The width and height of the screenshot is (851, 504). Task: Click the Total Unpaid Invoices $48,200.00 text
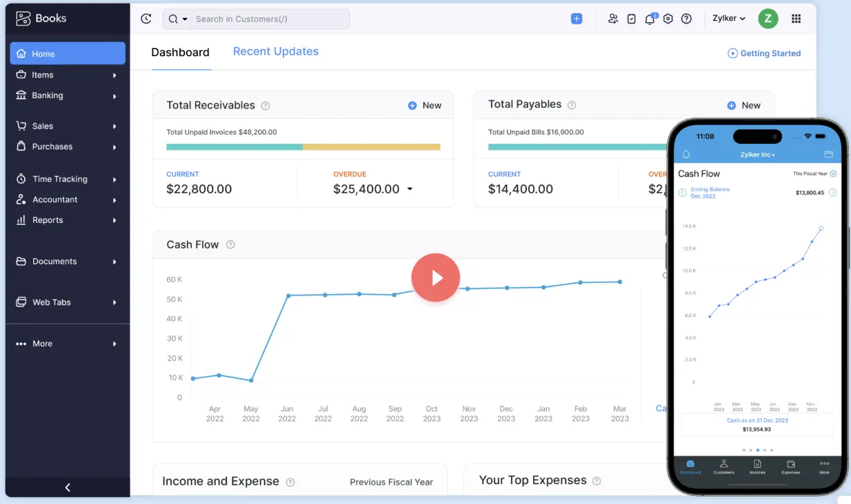pos(222,132)
